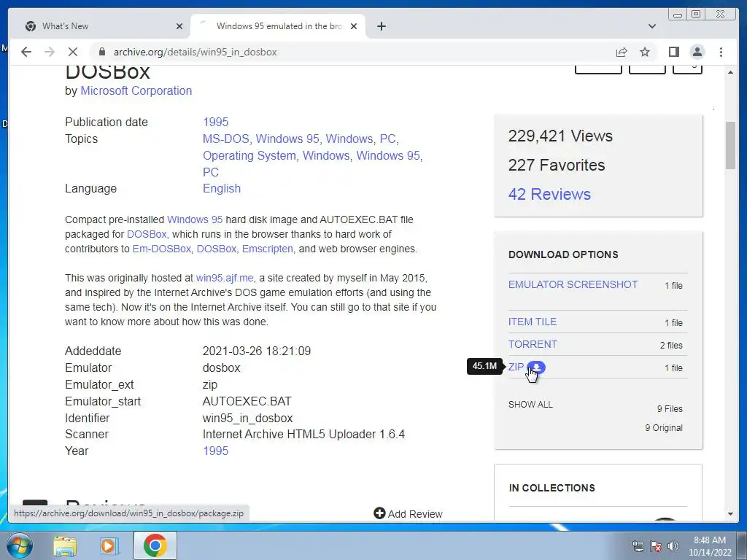Click SHOW ALL files
Image resolution: width=747 pixels, height=560 pixels.
coord(530,404)
